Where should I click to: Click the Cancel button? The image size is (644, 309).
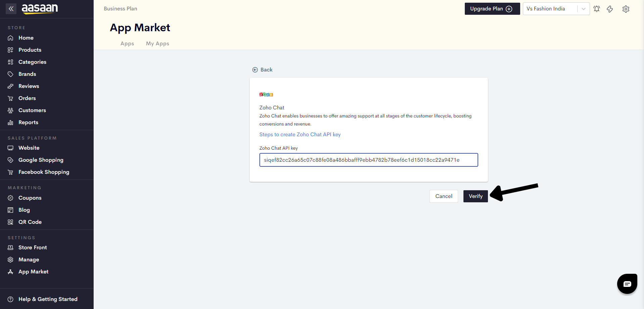444,196
